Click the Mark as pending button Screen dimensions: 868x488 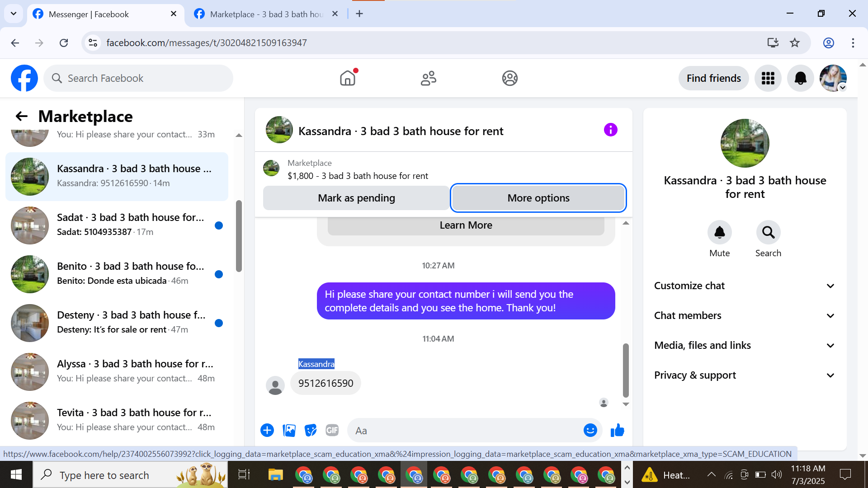tap(356, 198)
